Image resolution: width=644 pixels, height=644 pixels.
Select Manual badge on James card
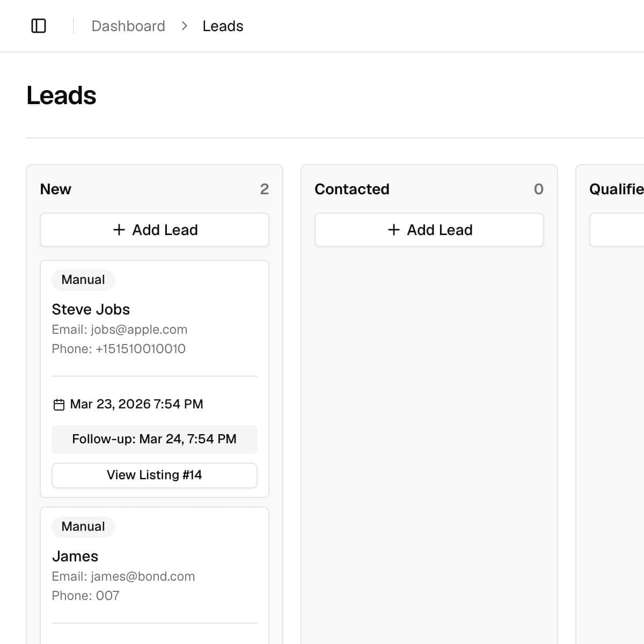[83, 526]
